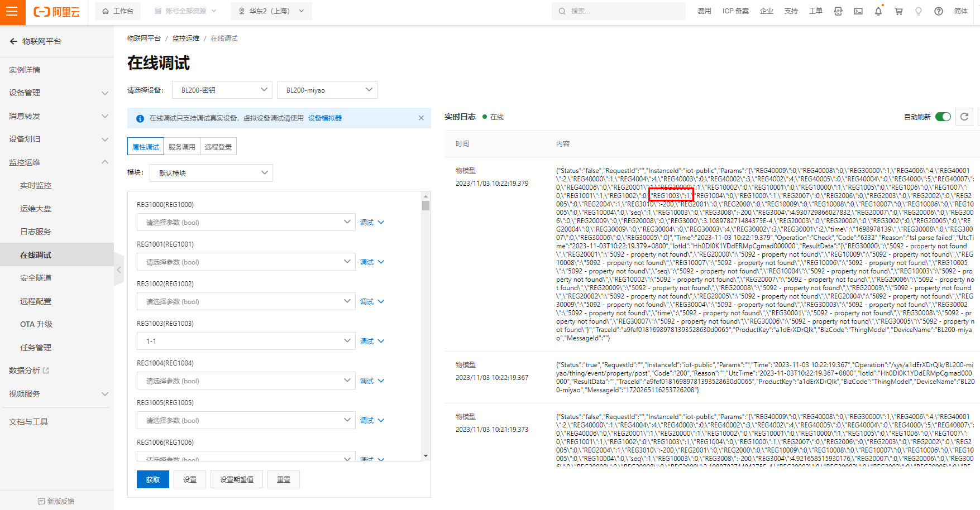Open the help question mark icon
Screen dimensions: 980x510
point(939,11)
